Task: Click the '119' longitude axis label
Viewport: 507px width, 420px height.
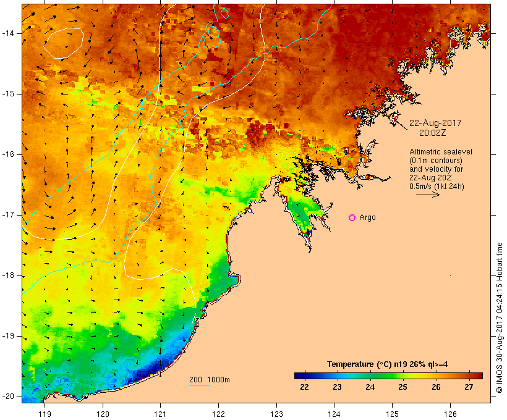Action: click(45, 414)
